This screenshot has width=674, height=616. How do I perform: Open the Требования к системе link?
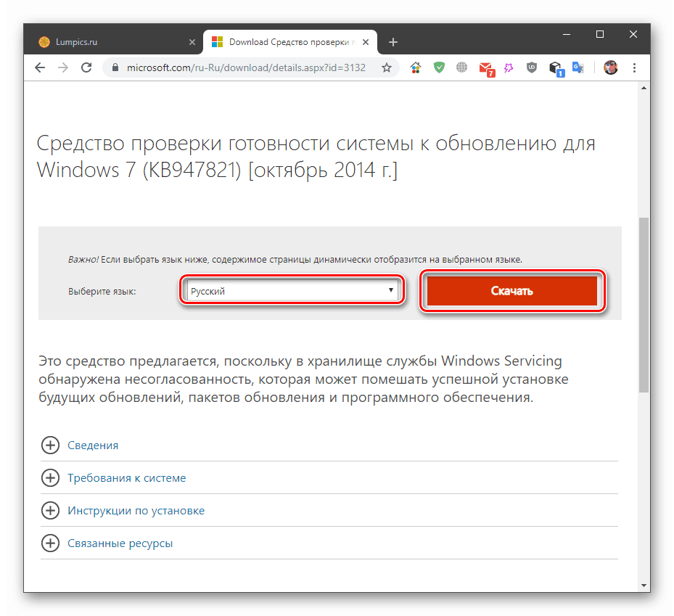coord(127,477)
